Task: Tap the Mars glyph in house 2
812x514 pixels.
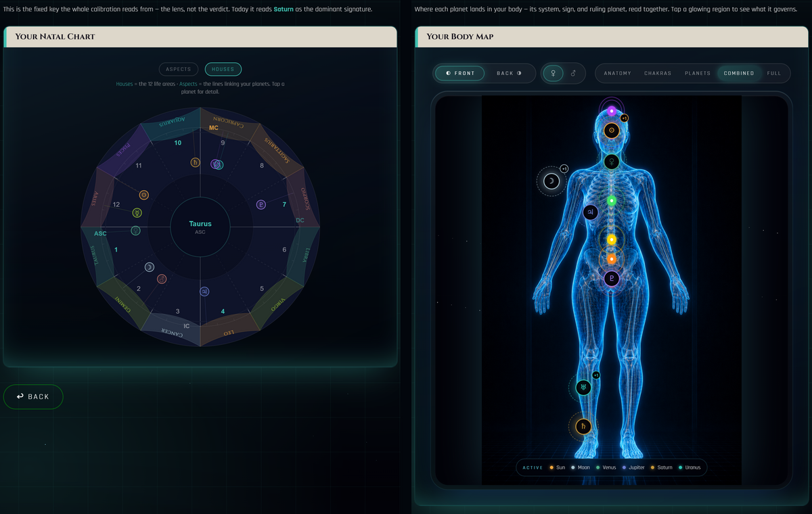Action: (x=162, y=279)
